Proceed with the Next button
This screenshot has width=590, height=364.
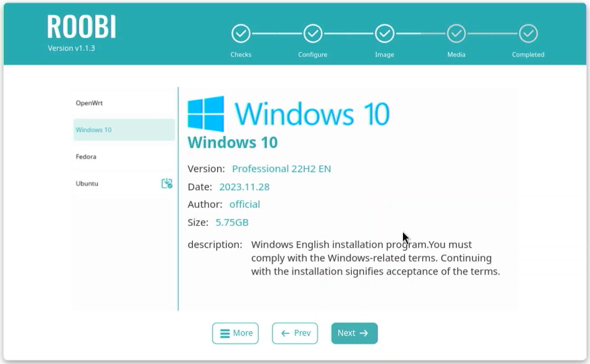[x=354, y=333]
